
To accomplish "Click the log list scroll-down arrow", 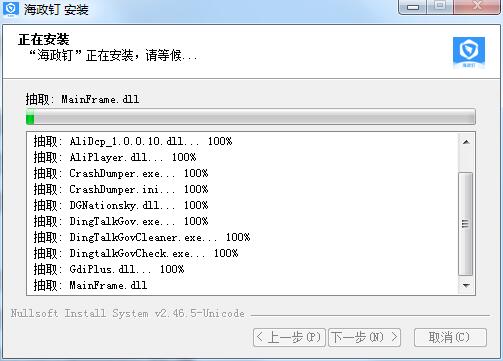I will coord(466,285).
